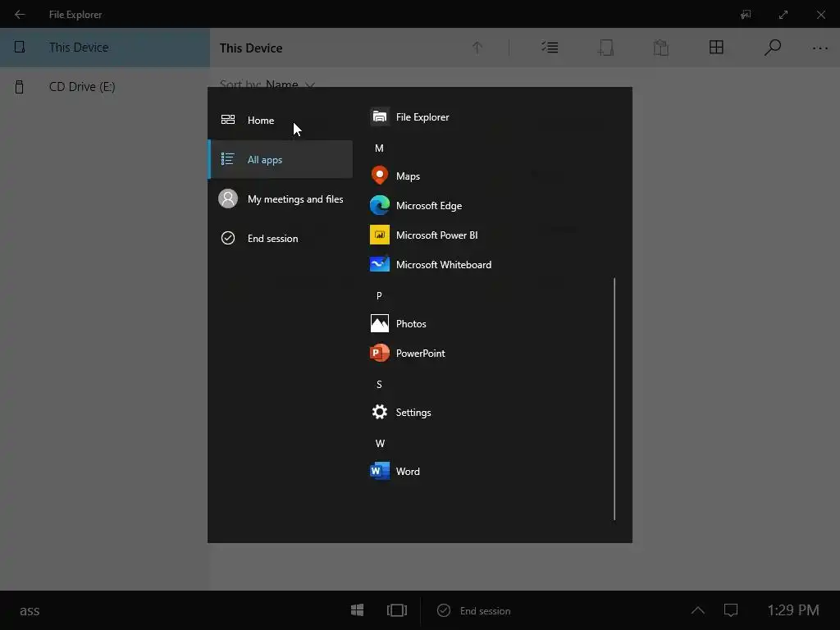Open Microsoft Edge browser
Viewport: 840px width, 630px height.
416,206
